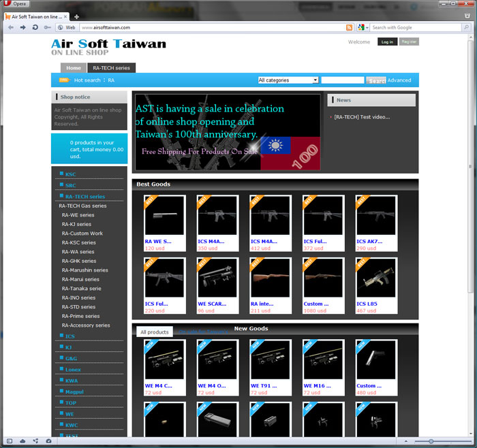Screen dimensions: 477x448
Task: Open the ICS L85 product image
Action: (x=376, y=278)
